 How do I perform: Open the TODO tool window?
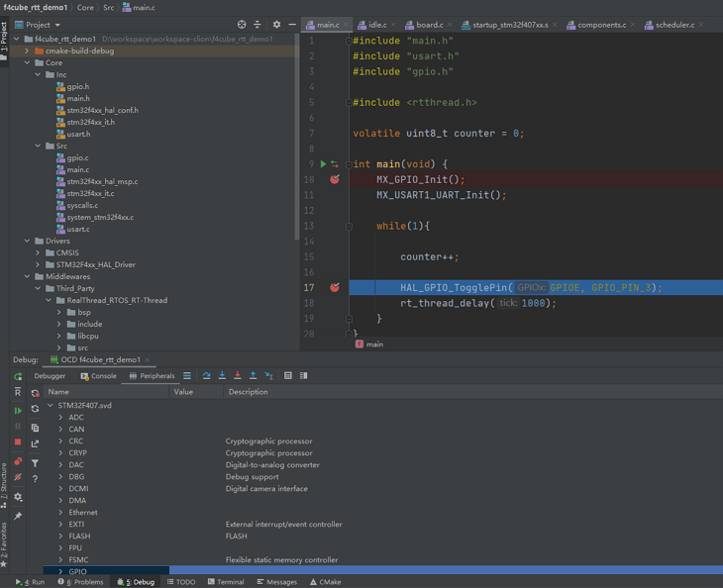181,582
